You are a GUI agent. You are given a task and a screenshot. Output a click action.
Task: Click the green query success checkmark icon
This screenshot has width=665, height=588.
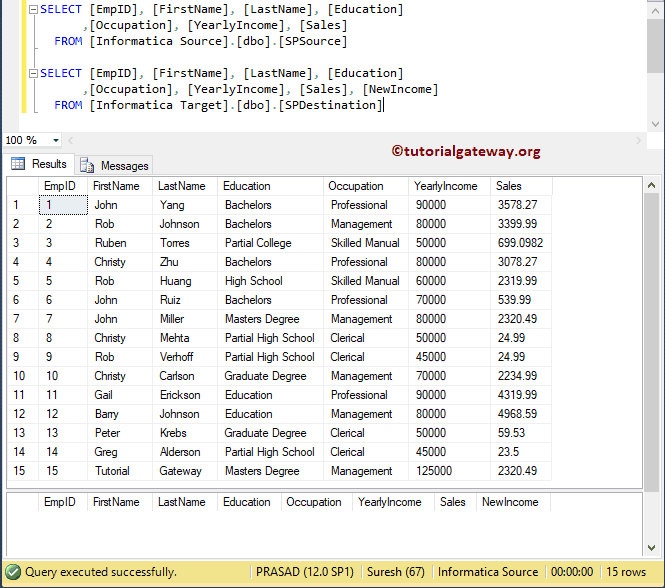(13, 572)
